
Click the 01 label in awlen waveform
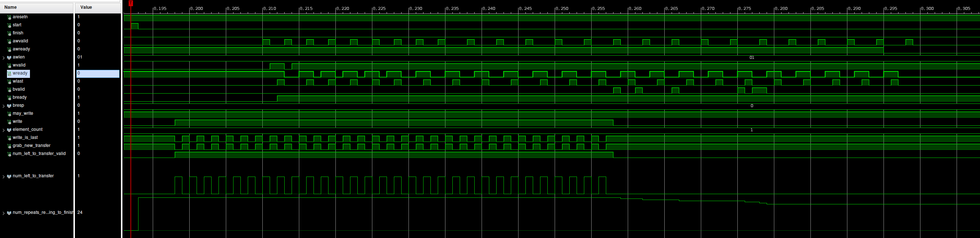pos(752,57)
